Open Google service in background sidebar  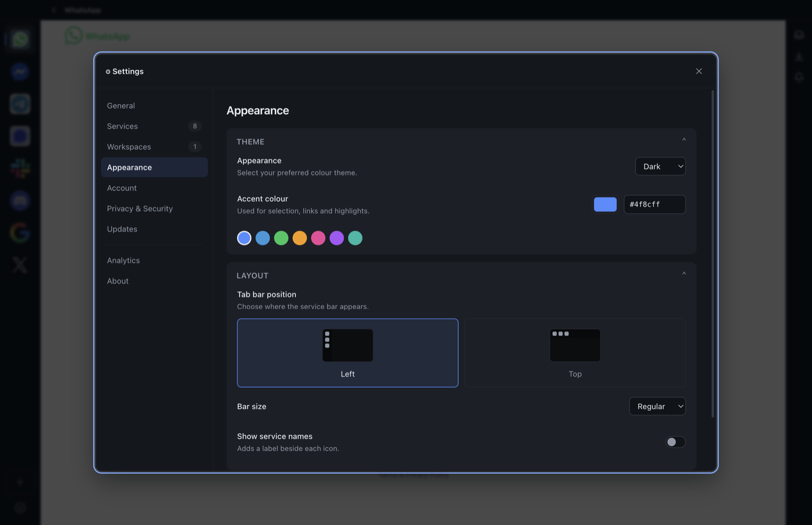point(20,232)
